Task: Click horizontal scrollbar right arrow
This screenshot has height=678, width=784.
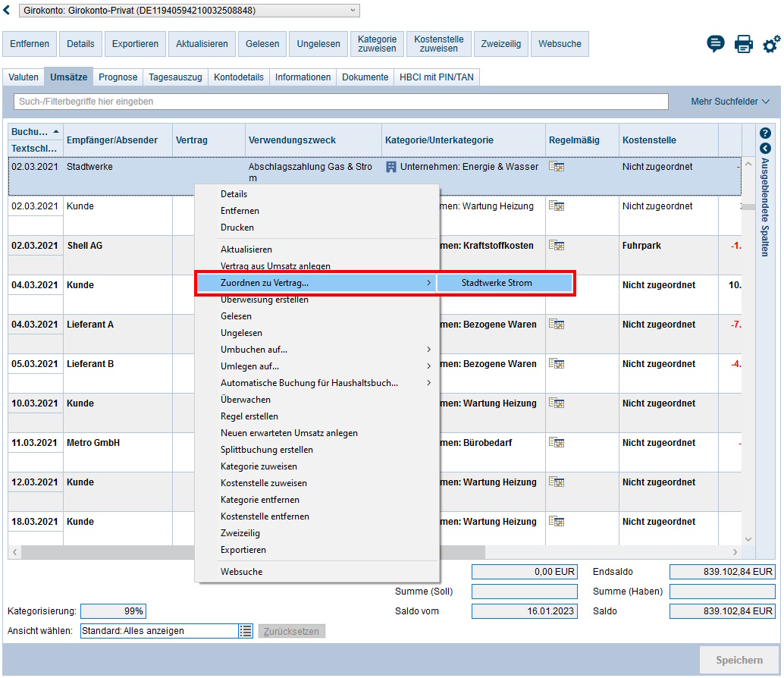Action: click(x=735, y=552)
